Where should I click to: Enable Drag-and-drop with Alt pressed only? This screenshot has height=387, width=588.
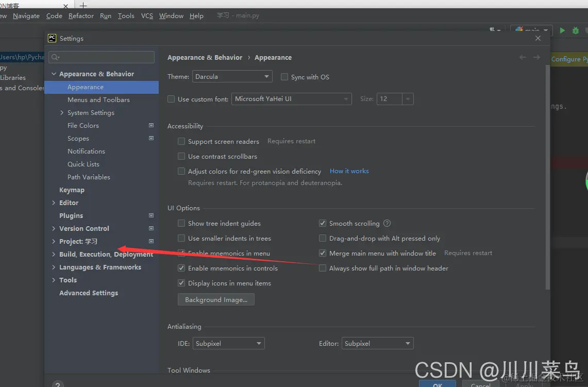[323, 239]
